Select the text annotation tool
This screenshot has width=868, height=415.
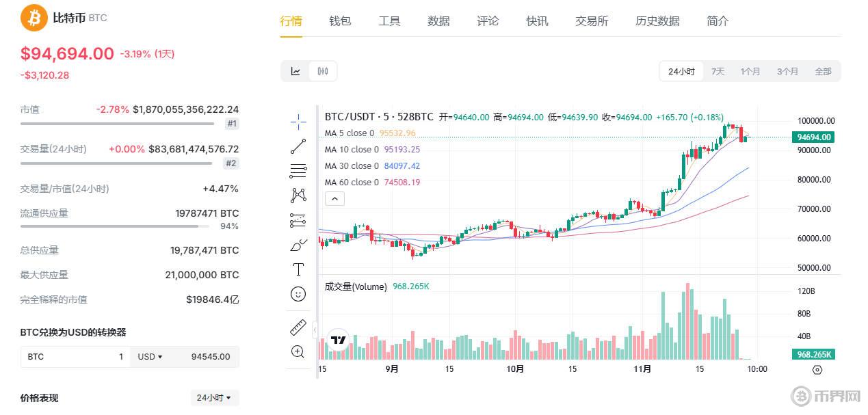click(x=298, y=269)
